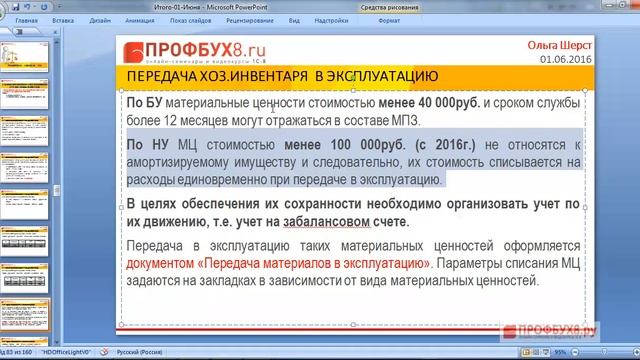Select the slides tab icon in thumbnail pane

pos(20,32)
